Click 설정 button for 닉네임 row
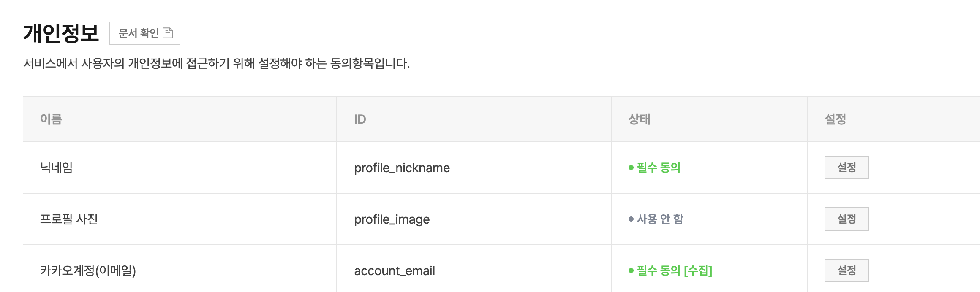 [x=847, y=168]
